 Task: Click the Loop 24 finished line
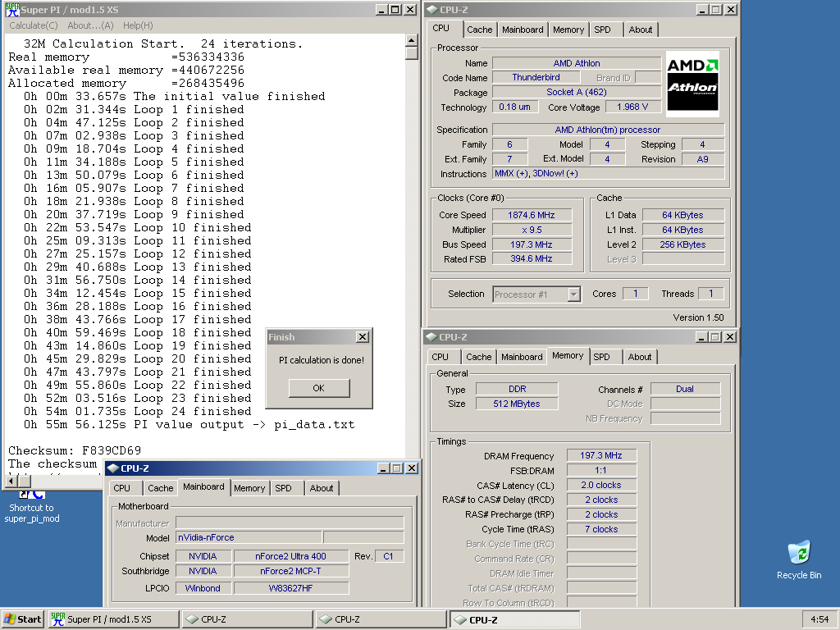pos(137,412)
